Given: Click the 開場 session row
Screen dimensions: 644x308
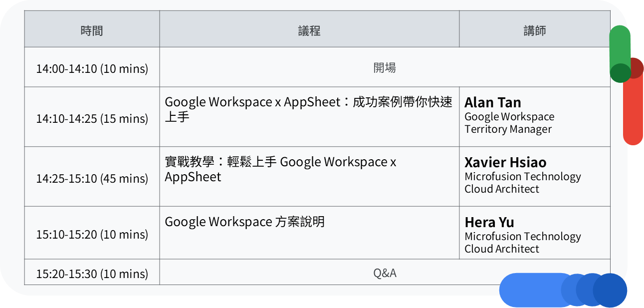Looking at the screenshot, I should point(385,68).
